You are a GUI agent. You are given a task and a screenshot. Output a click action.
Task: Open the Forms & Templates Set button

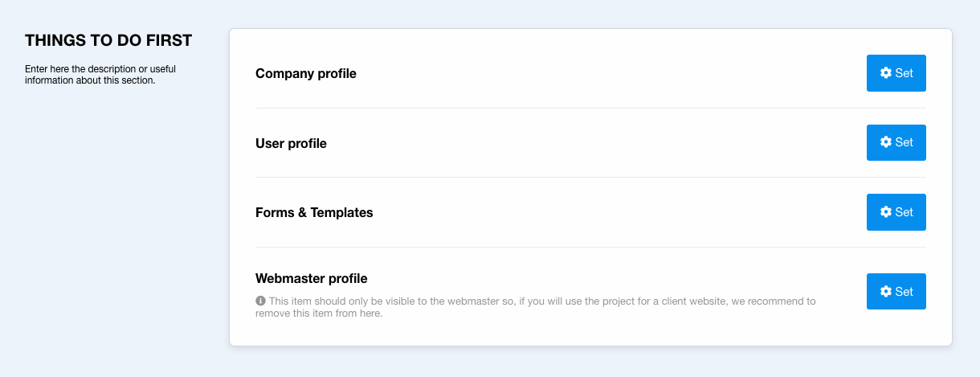click(896, 212)
